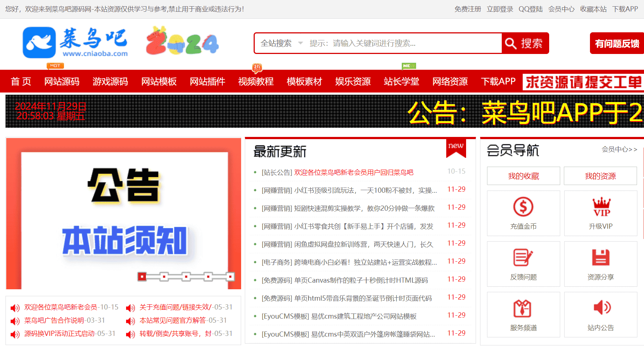Open the 站长学堂 section
The image size is (644, 348).
[x=401, y=81]
